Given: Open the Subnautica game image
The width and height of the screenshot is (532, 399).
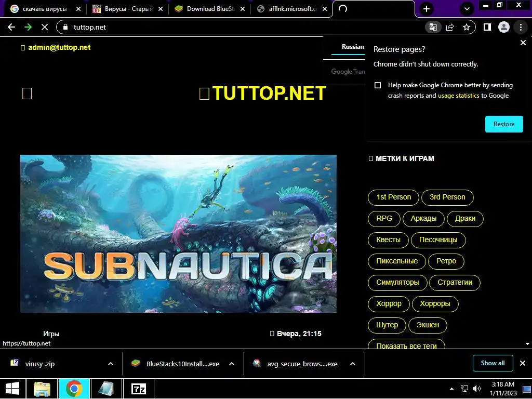Looking at the screenshot, I should pos(179,234).
